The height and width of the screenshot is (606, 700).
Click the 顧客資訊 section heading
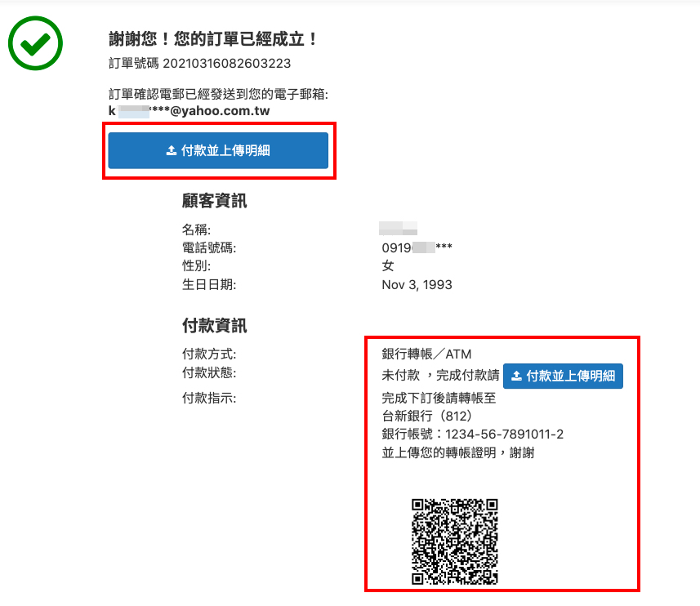214,201
